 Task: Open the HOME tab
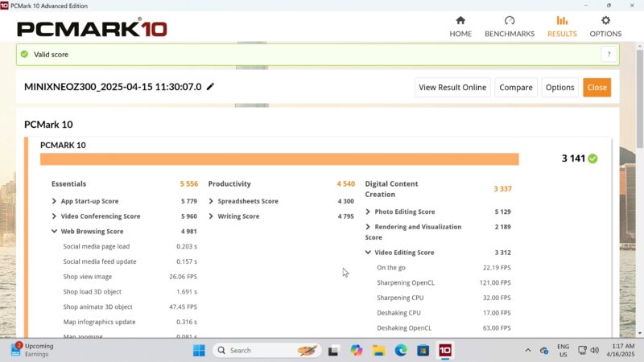460,27
